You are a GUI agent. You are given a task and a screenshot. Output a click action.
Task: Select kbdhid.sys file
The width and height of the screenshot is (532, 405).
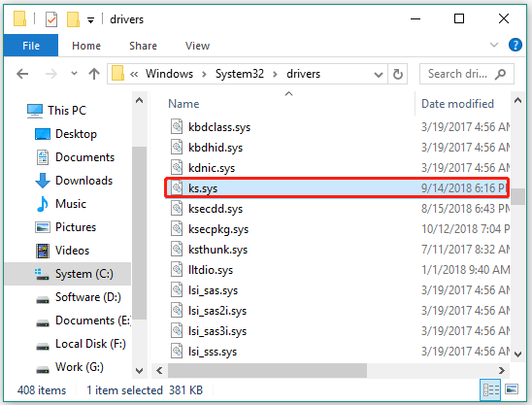216,148
